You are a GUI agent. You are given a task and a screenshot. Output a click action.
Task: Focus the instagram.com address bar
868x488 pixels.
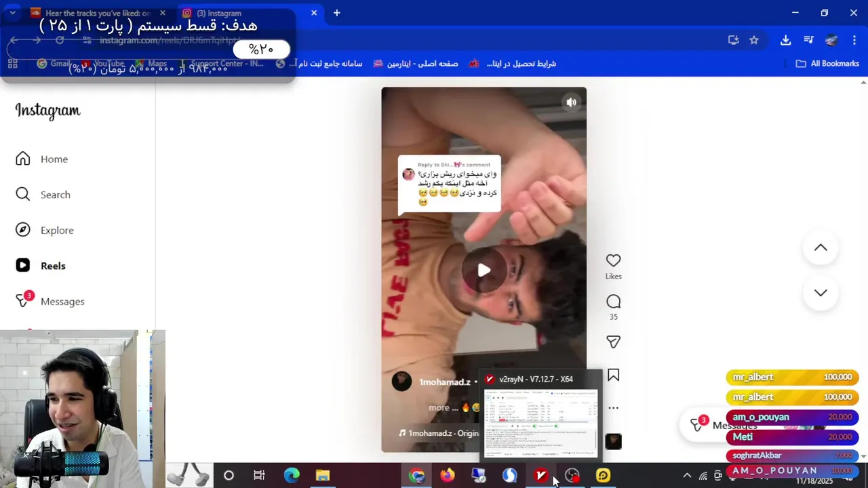170,40
